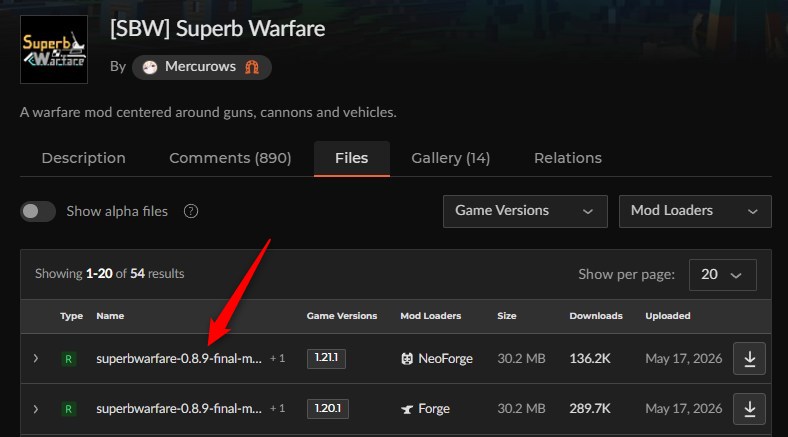Click the 289.7K downloads value
Image resolution: width=788 pixels, height=437 pixels.
coord(590,409)
